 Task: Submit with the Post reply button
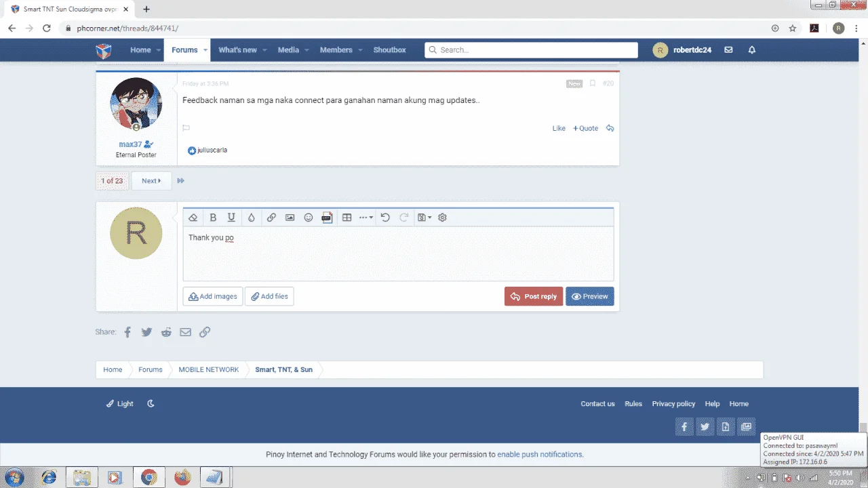pos(534,296)
